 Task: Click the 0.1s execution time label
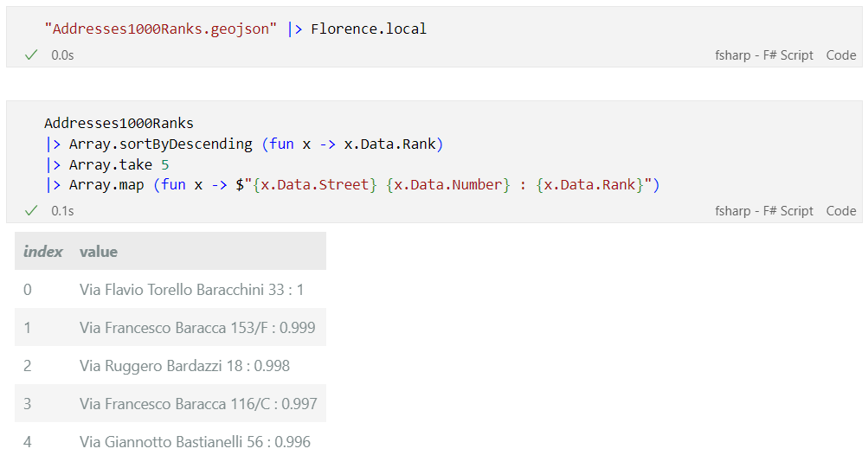tap(62, 211)
